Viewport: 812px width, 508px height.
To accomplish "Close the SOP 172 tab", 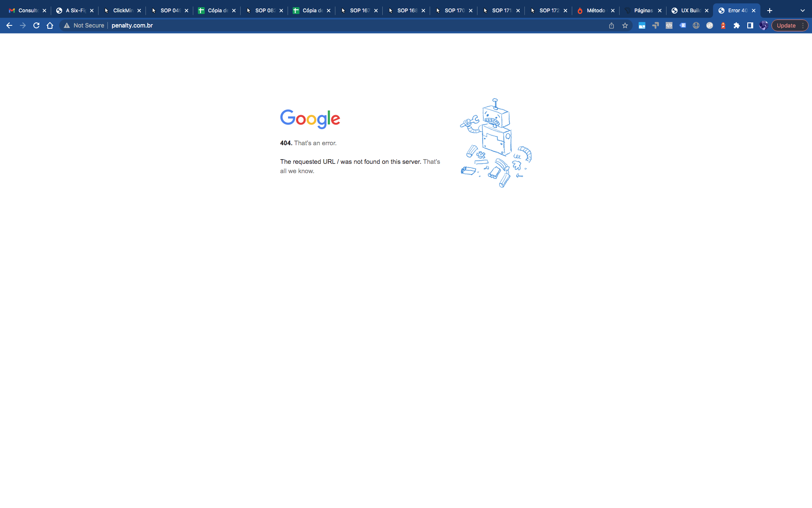I will pos(565,11).
